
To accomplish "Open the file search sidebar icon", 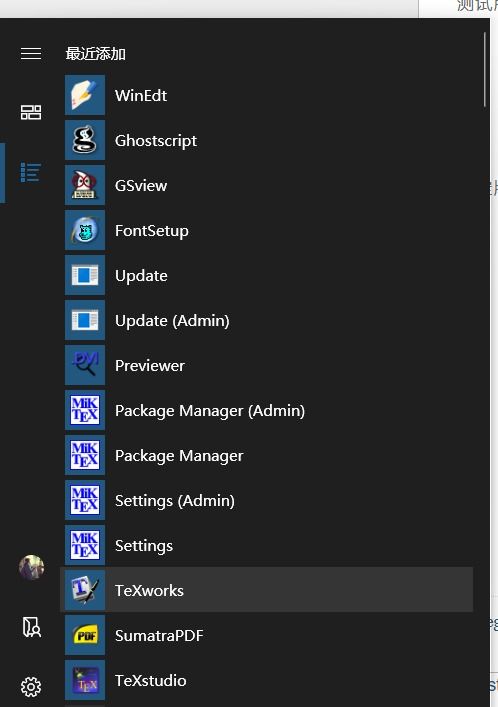I will (x=32, y=627).
